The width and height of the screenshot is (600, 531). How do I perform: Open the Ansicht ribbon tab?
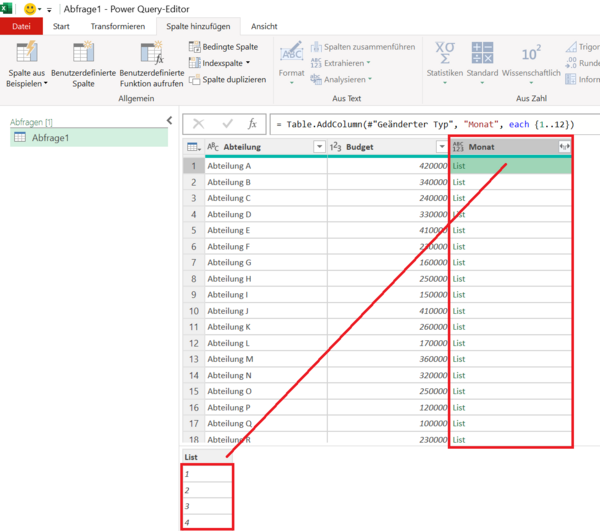(x=264, y=27)
